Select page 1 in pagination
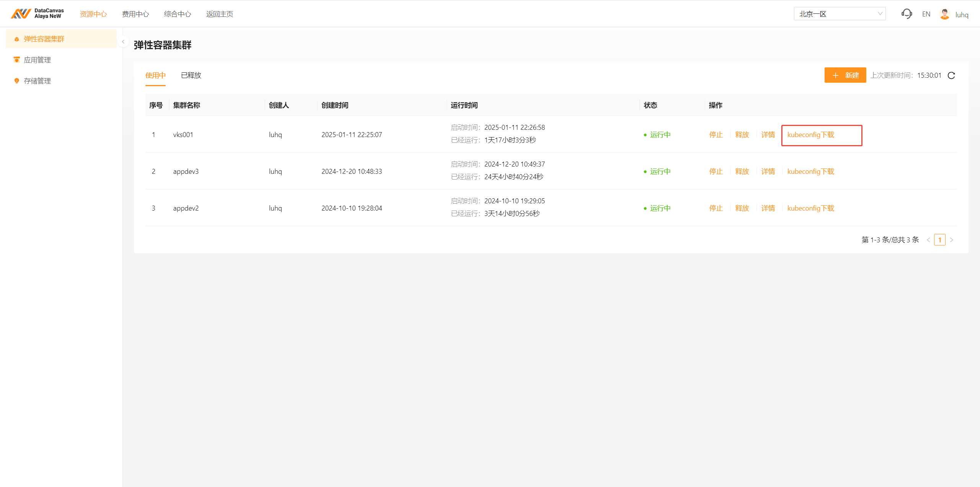980x487 pixels. (940, 240)
